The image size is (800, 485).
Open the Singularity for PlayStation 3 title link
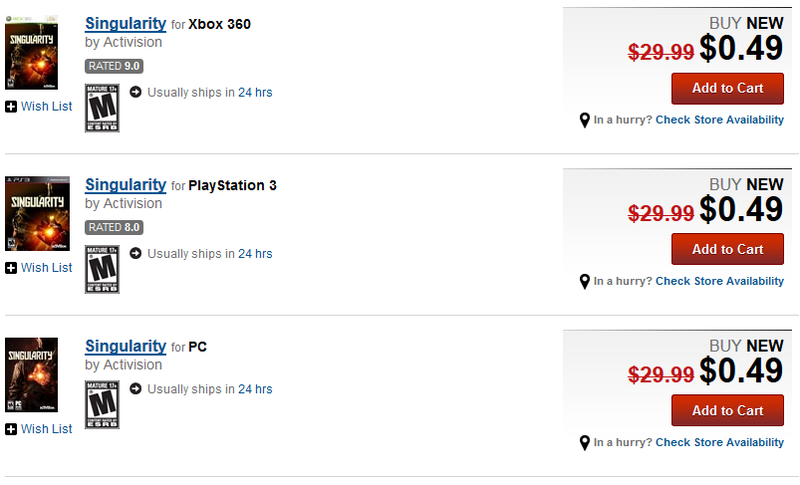(126, 185)
